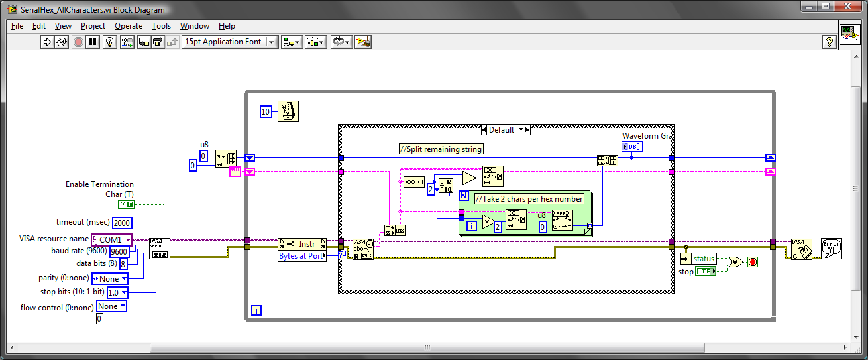The height and width of the screenshot is (360, 868).
Task: Toggle the Enable Termination Char boolean
Action: [127, 205]
